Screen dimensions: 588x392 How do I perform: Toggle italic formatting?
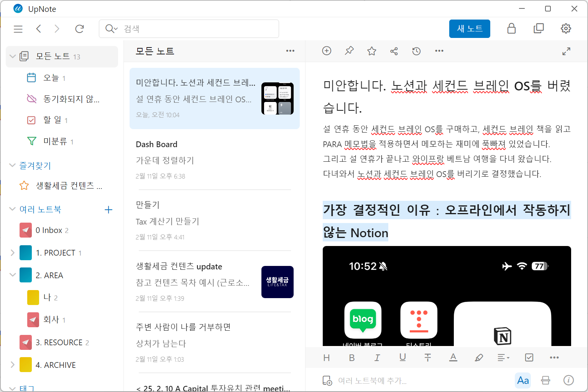(377, 358)
